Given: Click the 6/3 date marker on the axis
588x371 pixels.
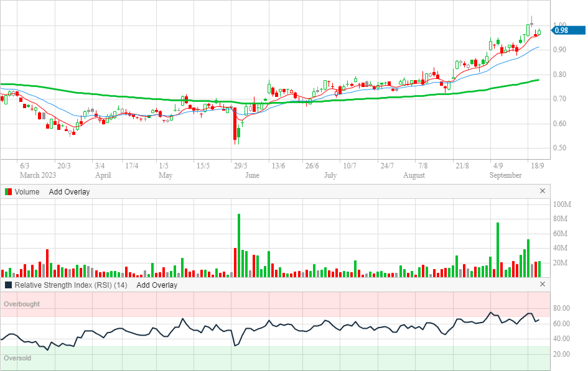Looking at the screenshot, I should pos(25,166).
